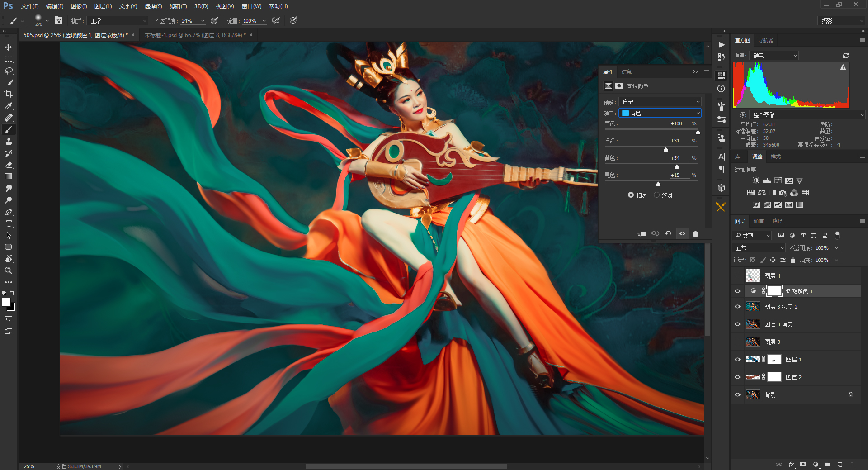Select the Gradient tool
The width and height of the screenshot is (868, 470).
click(9, 177)
